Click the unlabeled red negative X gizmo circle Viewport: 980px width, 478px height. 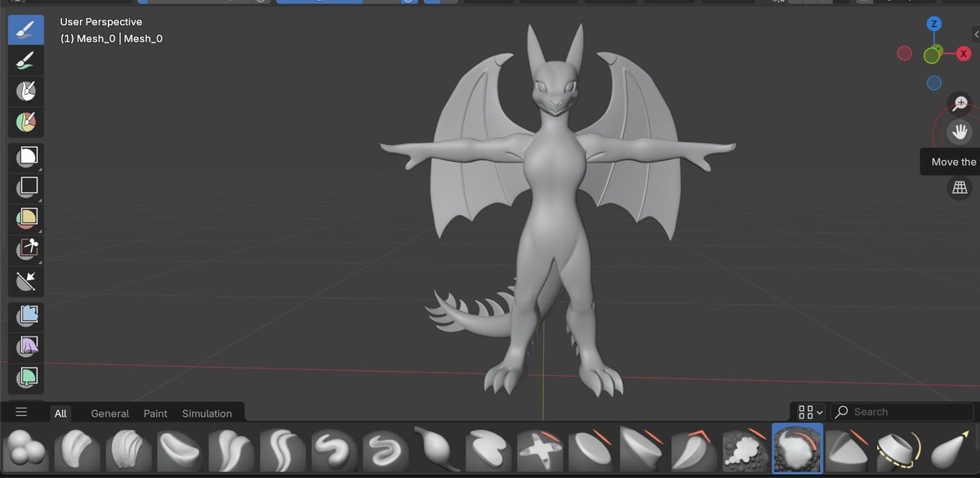pyautogui.click(x=904, y=53)
